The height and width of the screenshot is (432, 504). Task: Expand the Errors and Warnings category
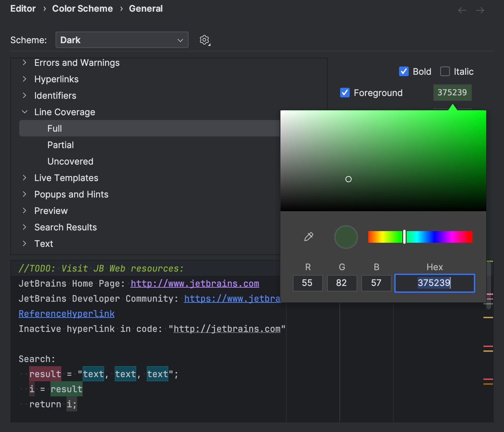[x=24, y=63]
